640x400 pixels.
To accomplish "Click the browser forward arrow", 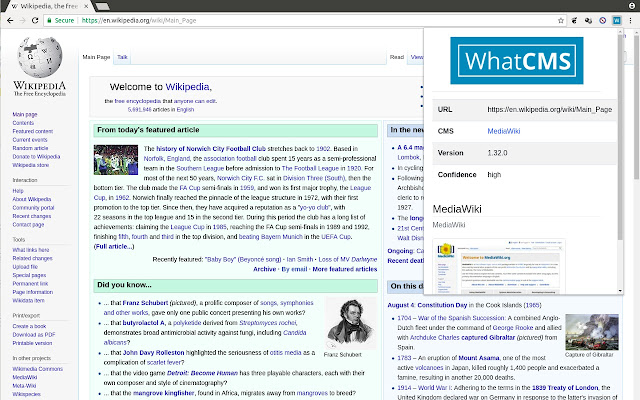I will (22, 20).
